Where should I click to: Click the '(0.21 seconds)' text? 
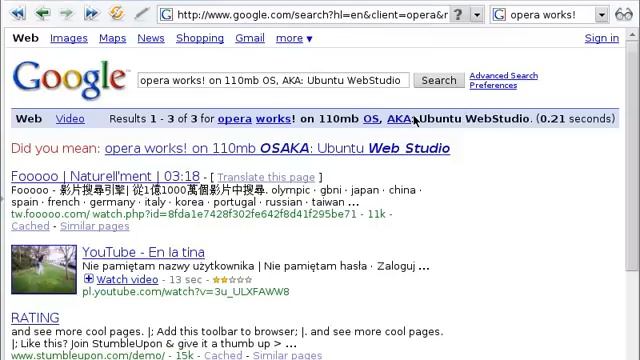click(576, 119)
